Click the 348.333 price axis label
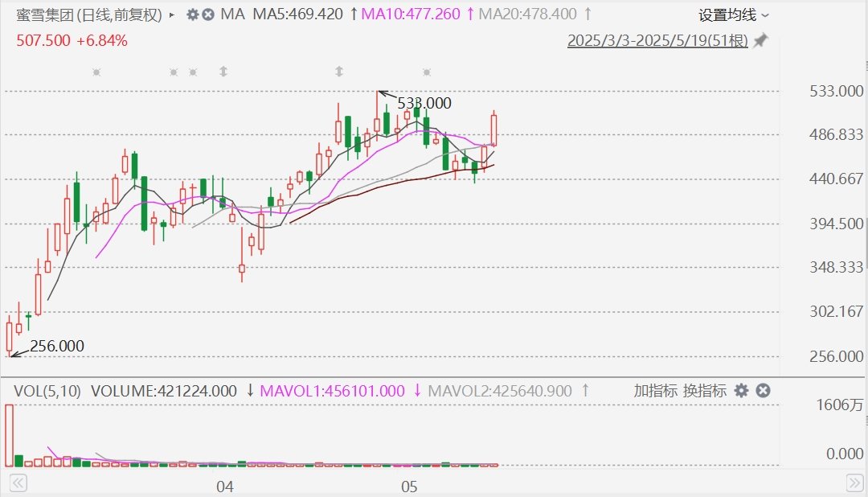Image resolution: width=868 pixels, height=497 pixels. (836, 268)
